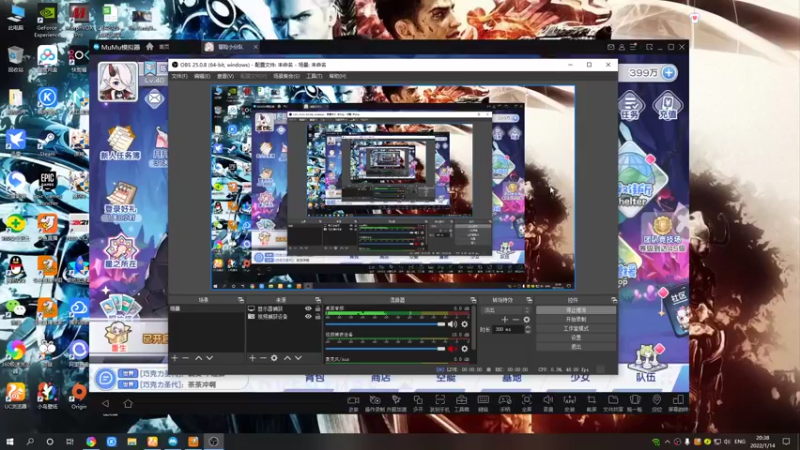The height and width of the screenshot is (450, 800).
Task: Remove the selected scene with the minus icon
Action: tap(186, 358)
